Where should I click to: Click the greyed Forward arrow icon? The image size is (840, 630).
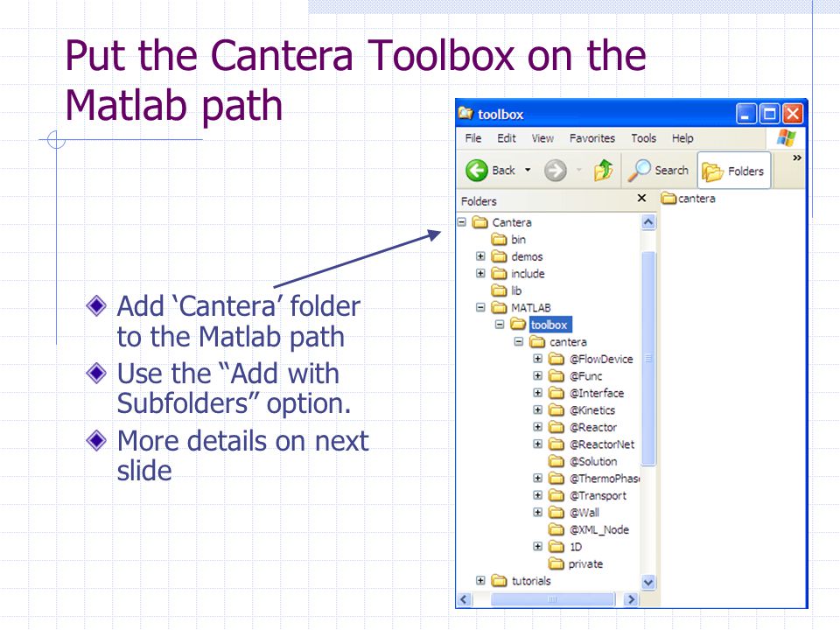pos(555,171)
